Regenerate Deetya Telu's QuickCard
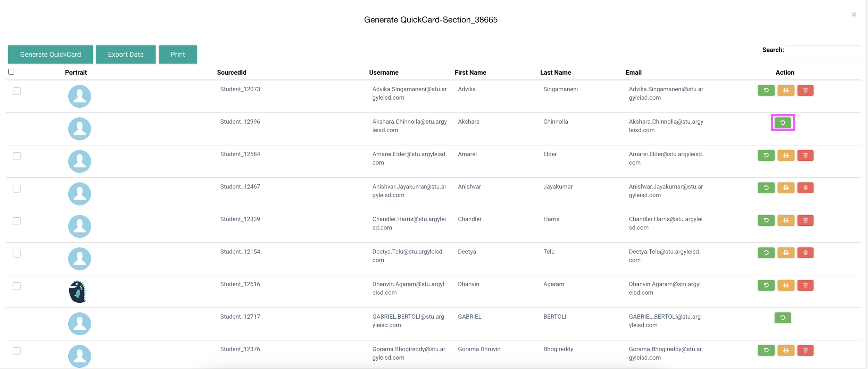 (766, 252)
